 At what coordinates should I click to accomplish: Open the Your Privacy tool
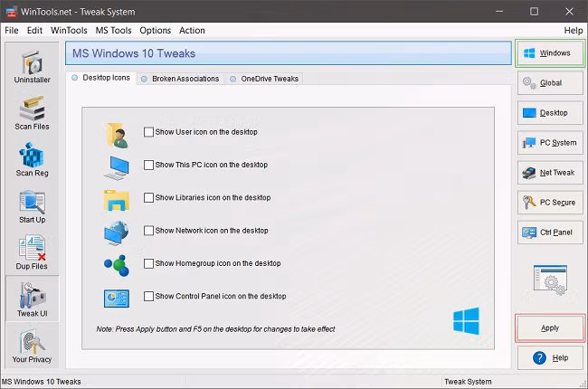[32, 346]
